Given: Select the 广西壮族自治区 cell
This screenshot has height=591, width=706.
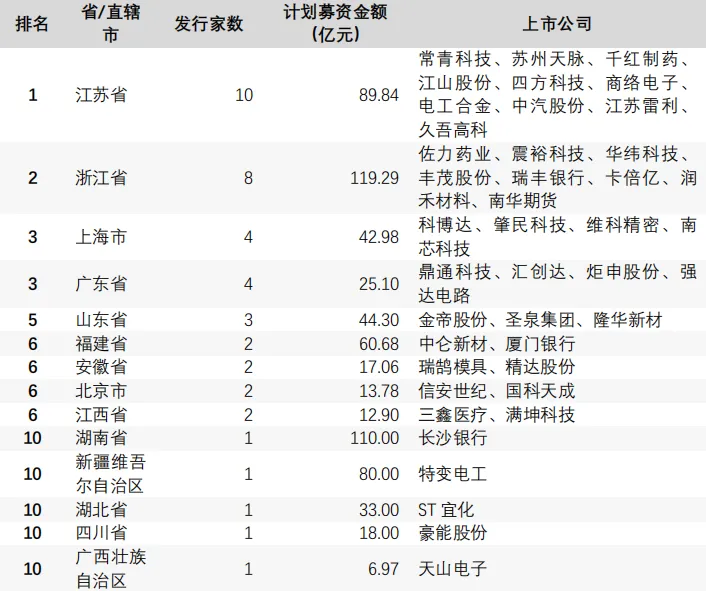Looking at the screenshot, I should coord(111,569).
